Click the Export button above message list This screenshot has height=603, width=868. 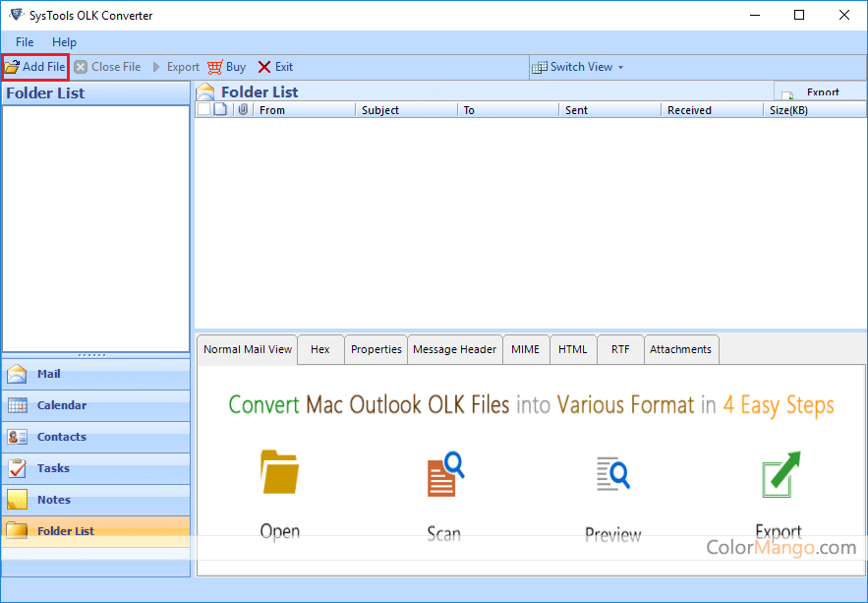click(x=820, y=91)
